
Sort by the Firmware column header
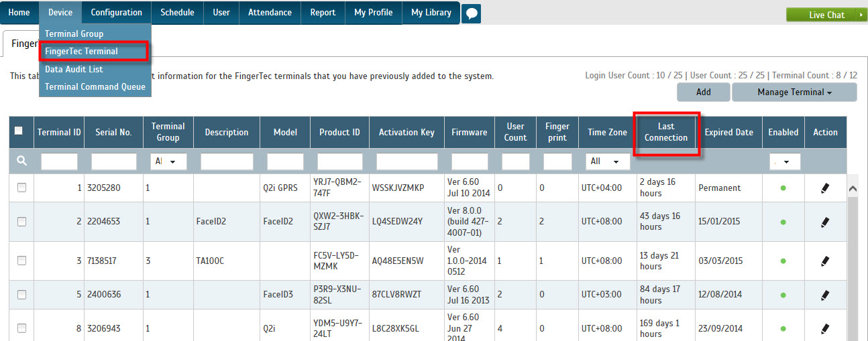pyautogui.click(x=470, y=132)
